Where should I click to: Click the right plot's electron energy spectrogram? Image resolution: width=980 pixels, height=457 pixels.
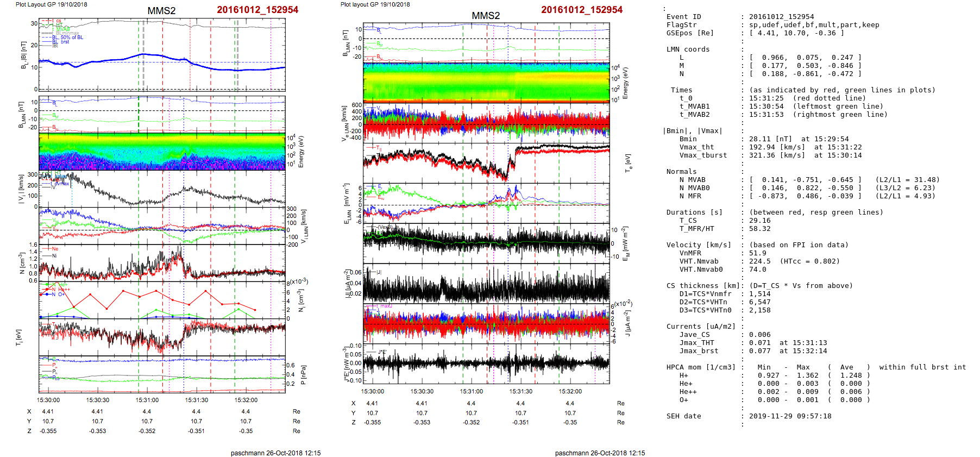click(486, 82)
